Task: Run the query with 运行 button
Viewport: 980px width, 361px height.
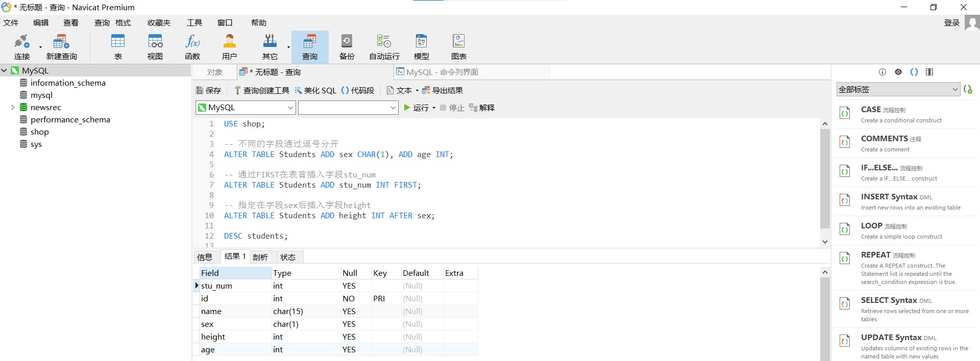Action: click(x=416, y=108)
